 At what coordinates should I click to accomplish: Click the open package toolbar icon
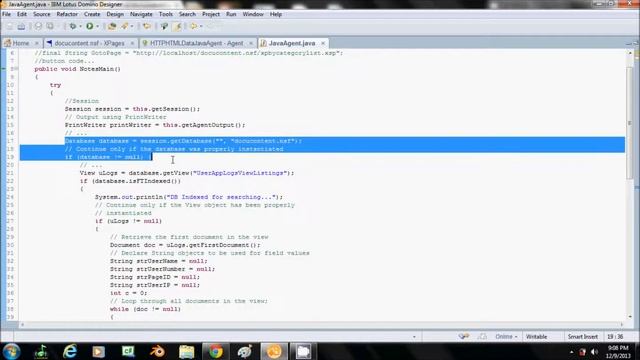click(x=112, y=27)
